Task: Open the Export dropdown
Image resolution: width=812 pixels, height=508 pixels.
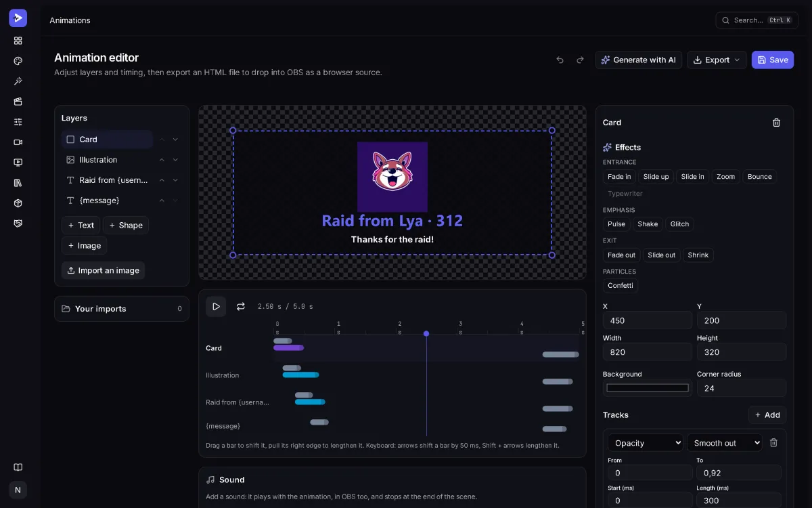Action: [717, 60]
